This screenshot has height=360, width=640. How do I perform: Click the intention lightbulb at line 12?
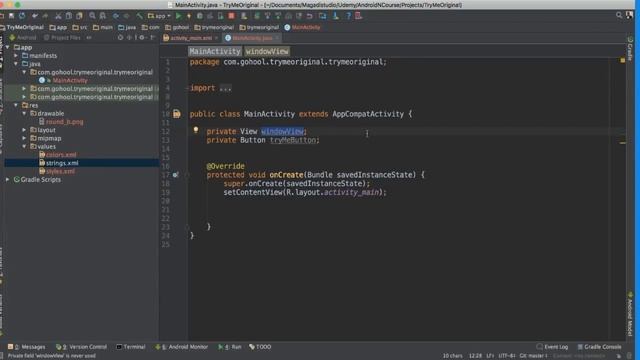click(196, 130)
